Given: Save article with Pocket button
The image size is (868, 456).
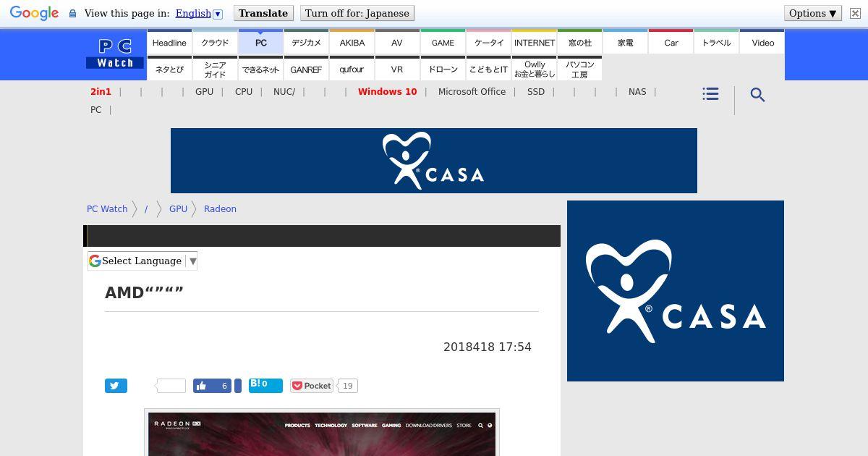Looking at the screenshot, I should [312, 386].
